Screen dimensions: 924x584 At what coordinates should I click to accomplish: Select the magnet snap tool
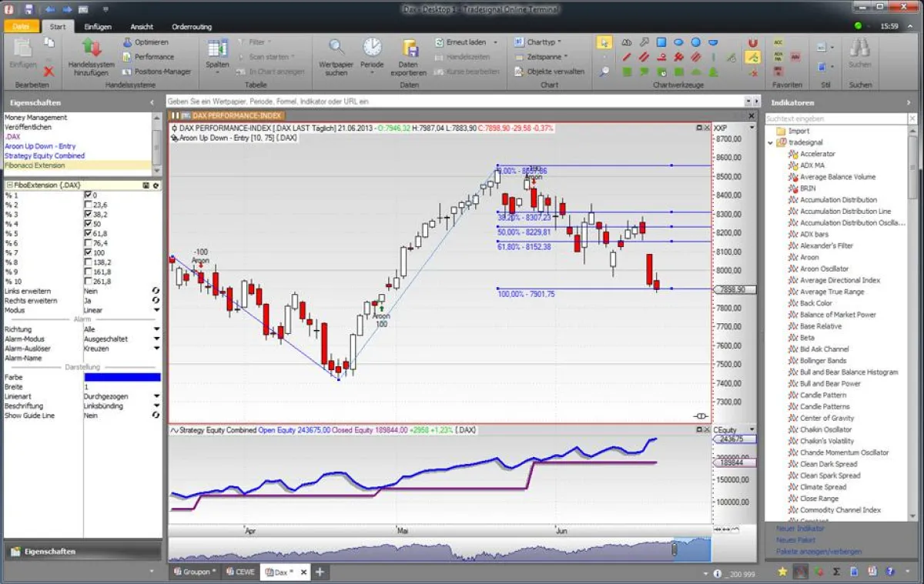pos(752,43)
